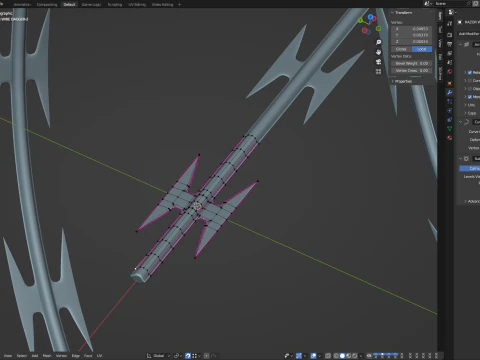Expand the Properties panel in sidebar
Viewport: 480px width, 360px height.
click(x=402, y=81)
